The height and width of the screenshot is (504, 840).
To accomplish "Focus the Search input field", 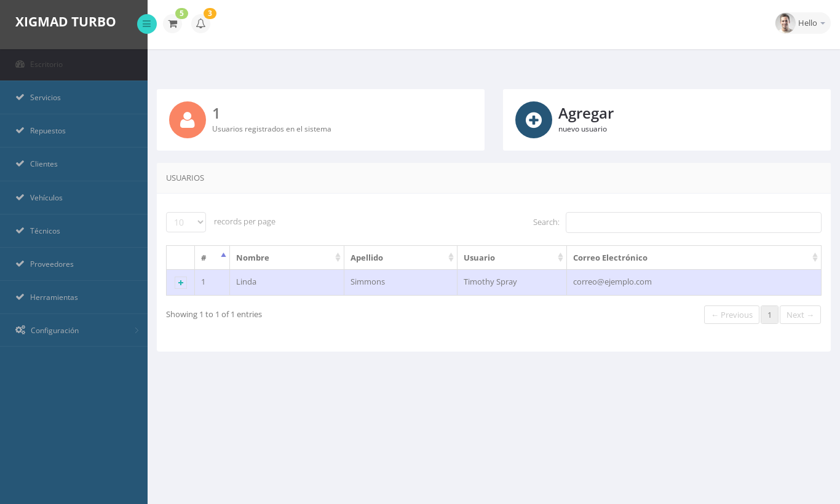I will pos(694,222).
